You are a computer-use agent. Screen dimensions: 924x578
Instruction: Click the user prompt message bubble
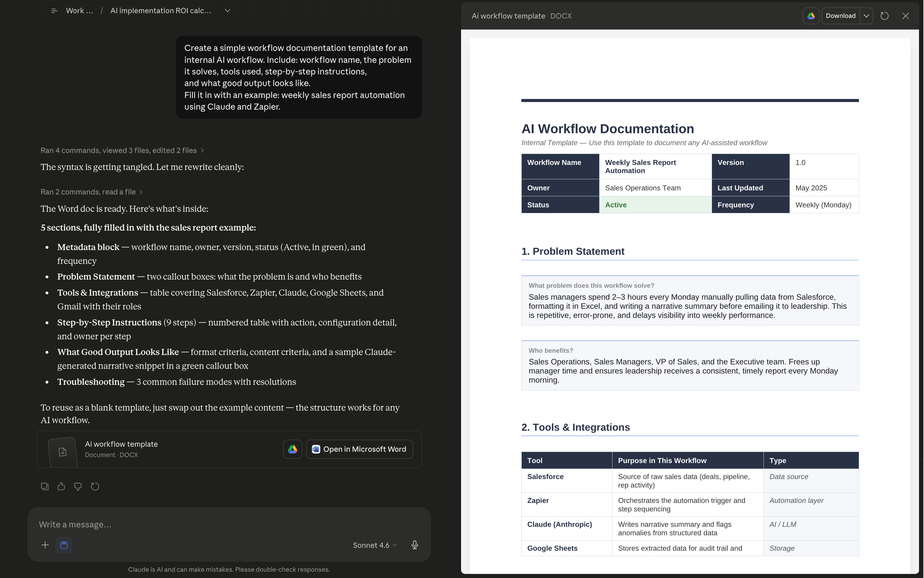298,77
